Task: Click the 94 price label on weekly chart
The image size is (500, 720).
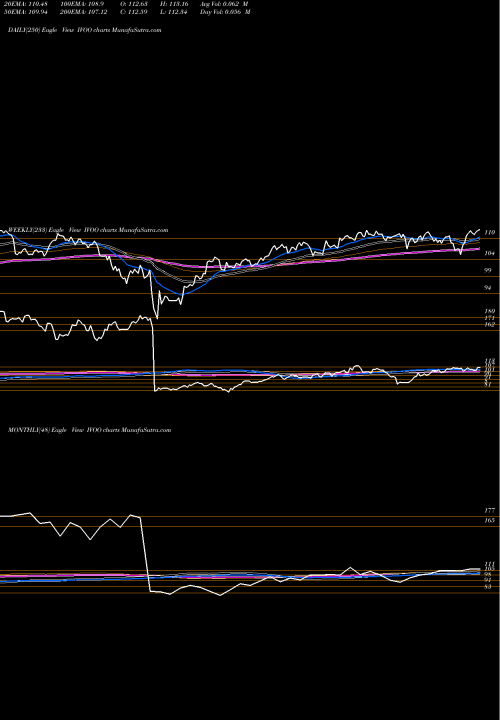Action: coord(488,288)
